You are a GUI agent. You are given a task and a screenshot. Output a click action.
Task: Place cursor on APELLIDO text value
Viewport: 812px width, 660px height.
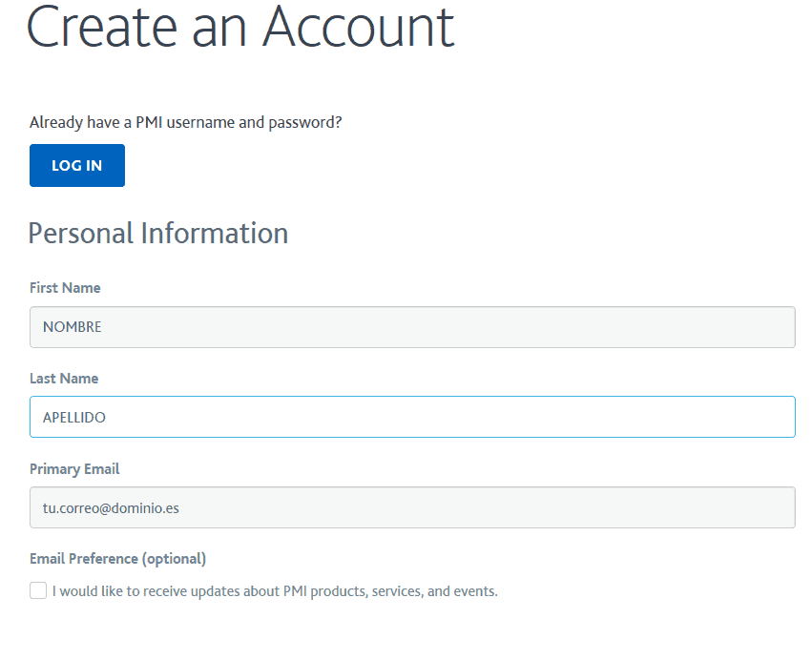[74, 418]
